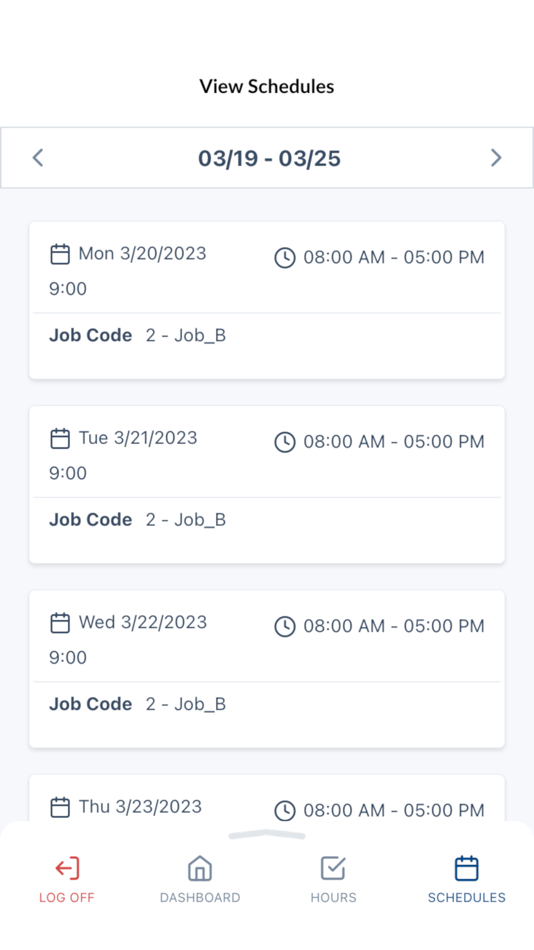Tap calendar icon beside Mon 3/20/2023
534x950 pixels.
coord(59,254)
